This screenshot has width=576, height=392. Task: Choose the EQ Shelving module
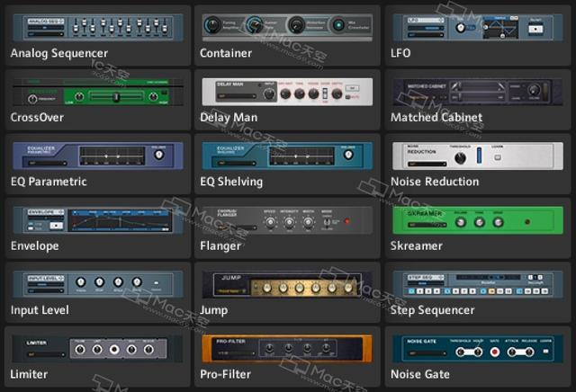pyautogui.click(x=287, y=164)
